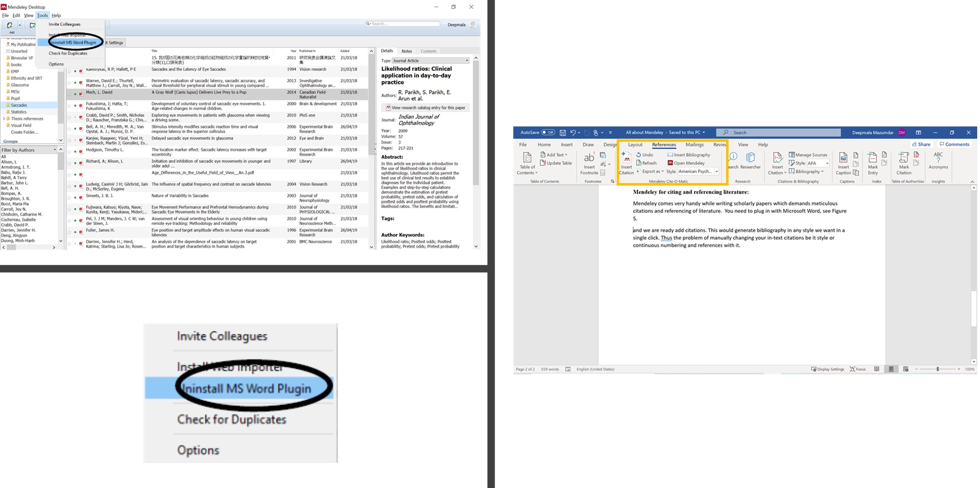
Task: Switch to Read Mode in Word status bar
Action: pyautogui.click(x=877, y=369)
